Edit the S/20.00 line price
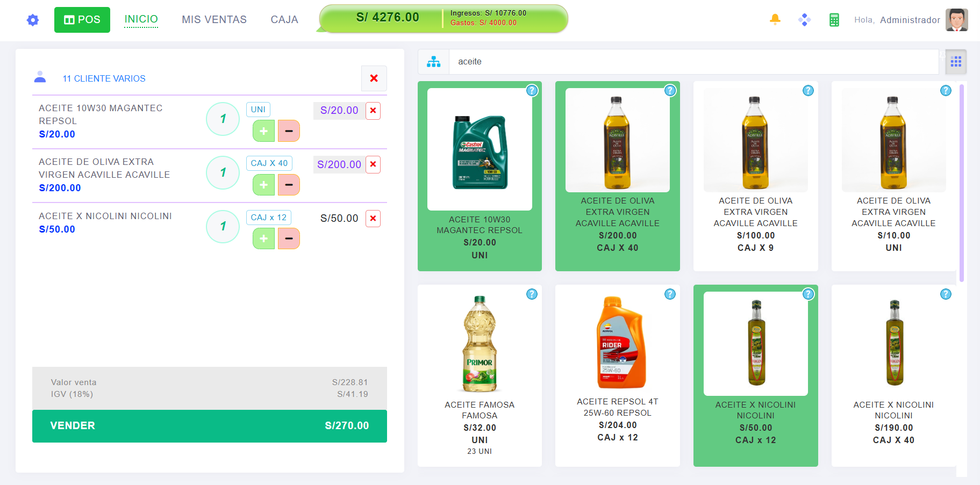 (339, 110)
